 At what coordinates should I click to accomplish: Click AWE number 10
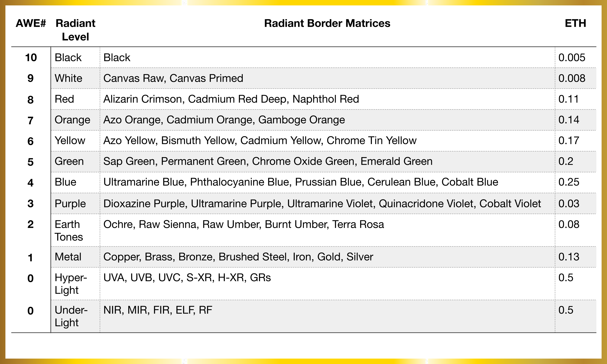(31, 58)
